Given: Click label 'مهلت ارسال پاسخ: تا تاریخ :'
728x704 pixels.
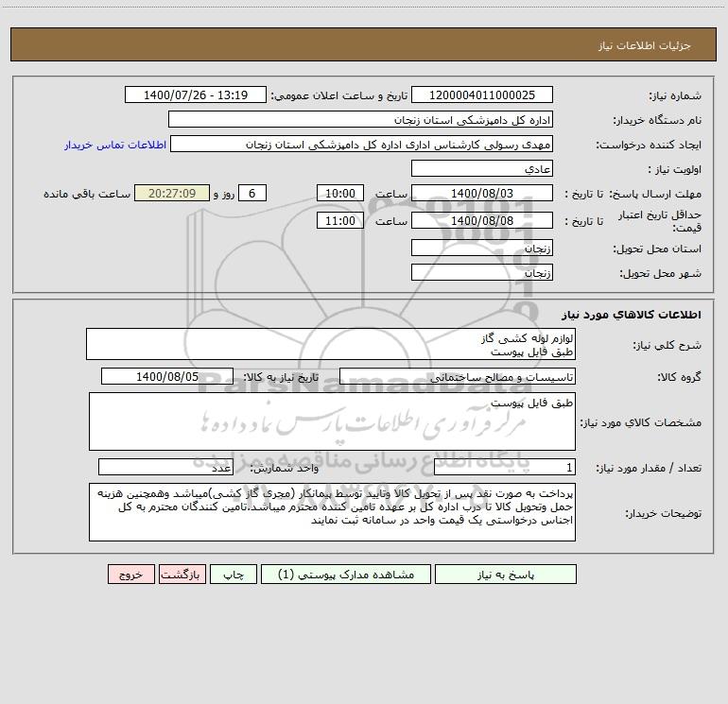Looking at the screenshot, I should tap(633, 194).
